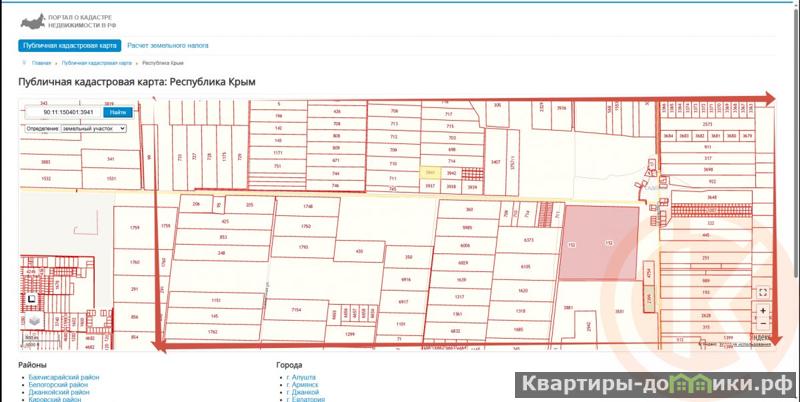The image size is (800, 402).
Task: Zoom in with the plus button
Action: coord(763,311)
